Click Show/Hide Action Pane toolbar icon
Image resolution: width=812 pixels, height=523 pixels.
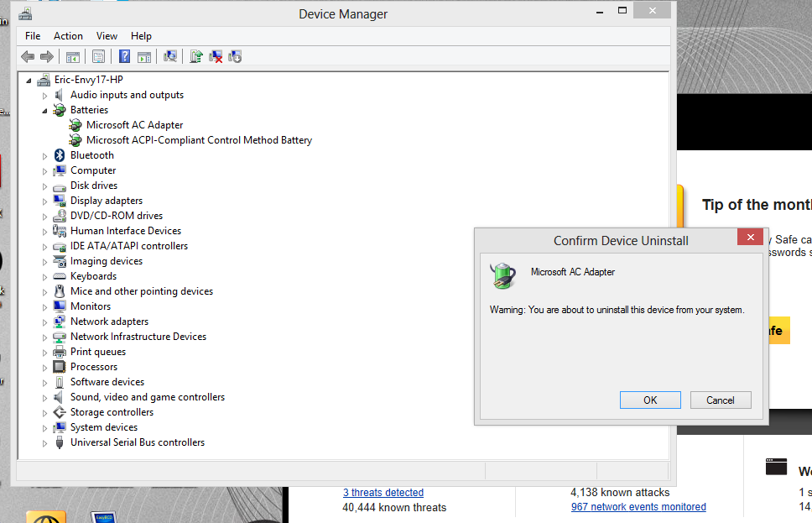coord(144,56)
